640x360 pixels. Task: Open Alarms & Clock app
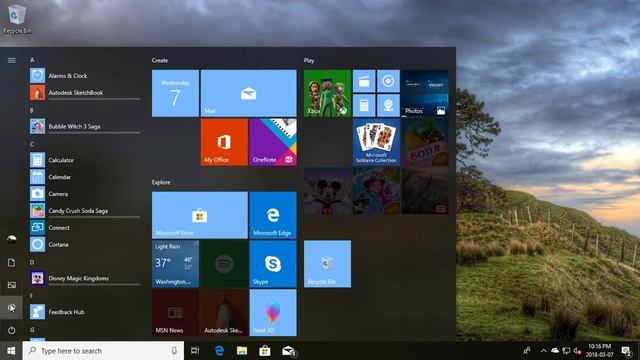click(84, 76)
